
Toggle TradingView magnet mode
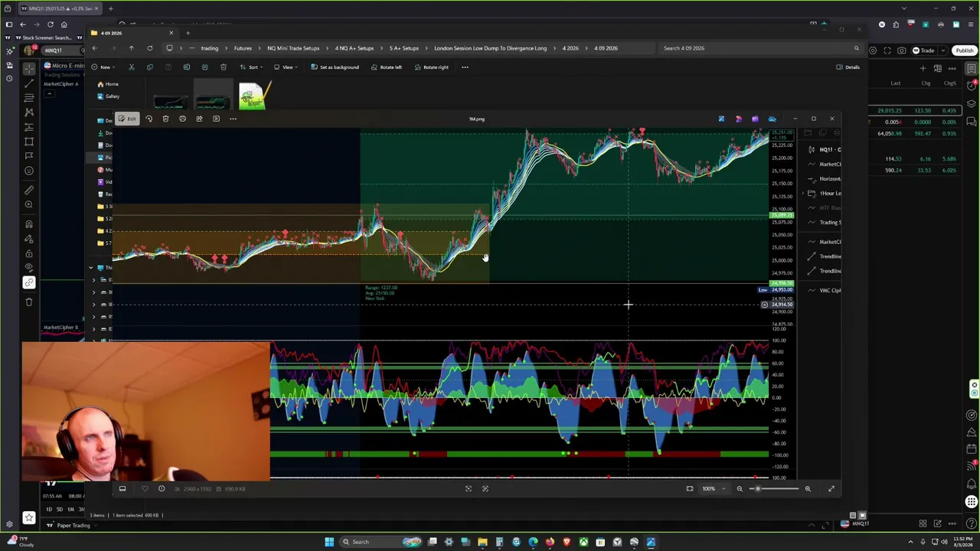[29, 224]
